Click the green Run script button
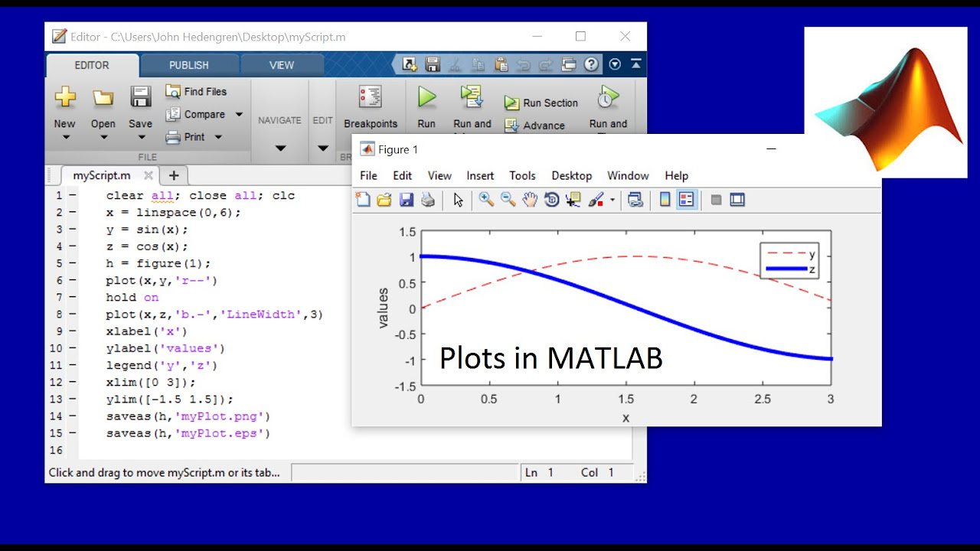The width and height of the screenshot is (980, 551). coord(426,107)
